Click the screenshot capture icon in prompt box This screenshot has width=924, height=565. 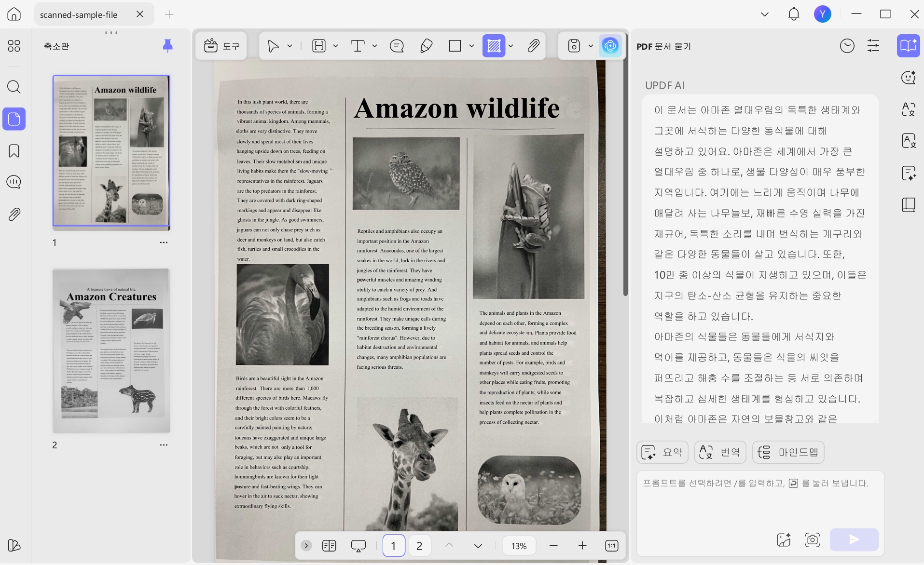[x=813, y=539]
